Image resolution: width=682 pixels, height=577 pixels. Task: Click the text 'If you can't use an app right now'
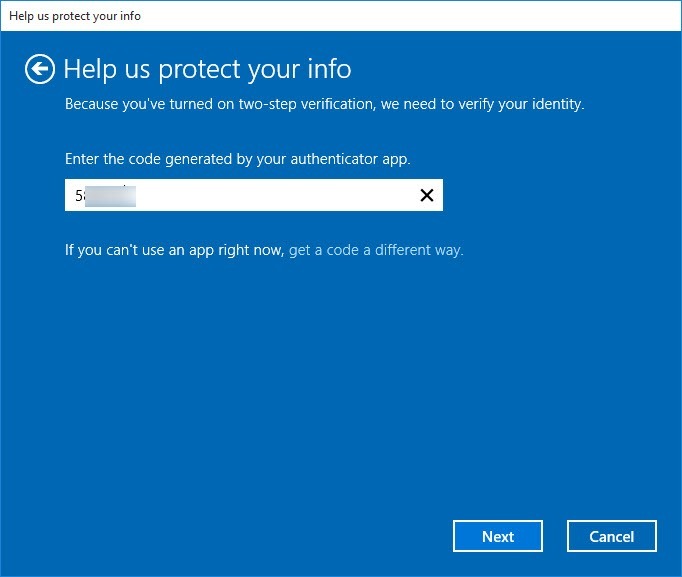(174, 250)
